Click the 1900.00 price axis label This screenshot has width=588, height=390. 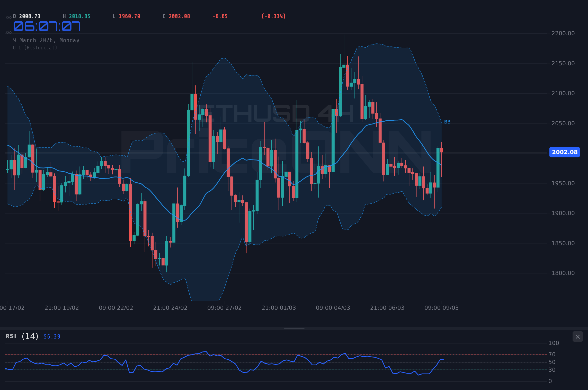tap(563, 213)
